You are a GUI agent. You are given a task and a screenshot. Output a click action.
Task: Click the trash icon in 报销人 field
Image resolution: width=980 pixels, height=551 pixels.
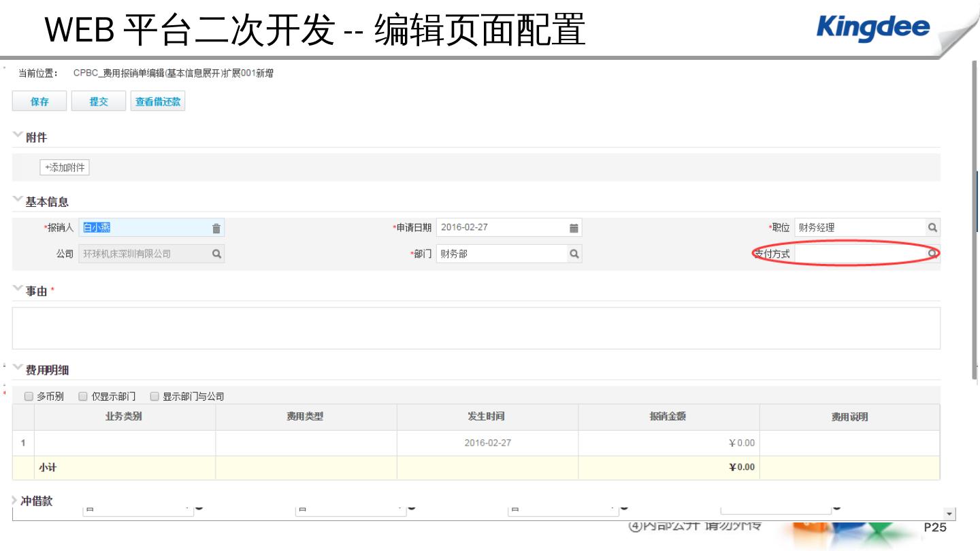coord(216,229)
